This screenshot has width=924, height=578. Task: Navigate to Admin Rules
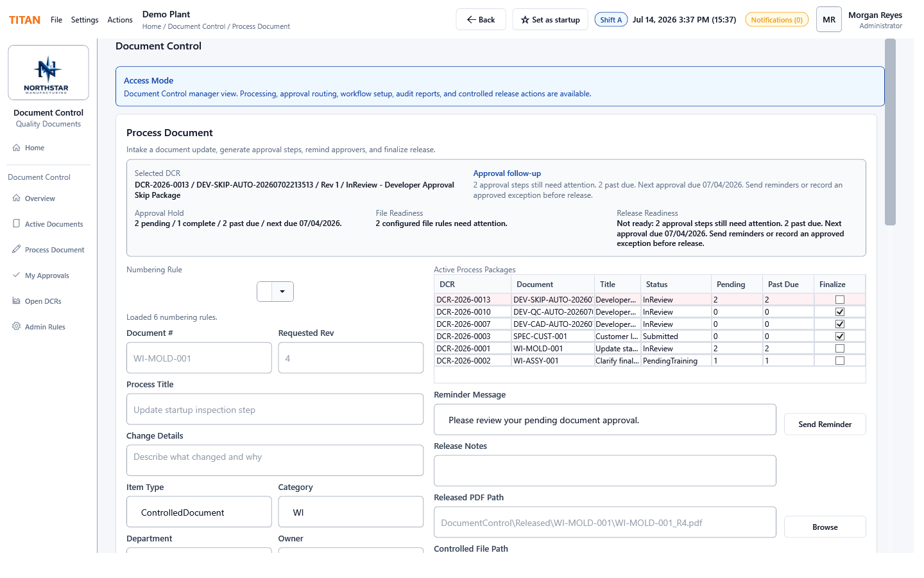48,327
